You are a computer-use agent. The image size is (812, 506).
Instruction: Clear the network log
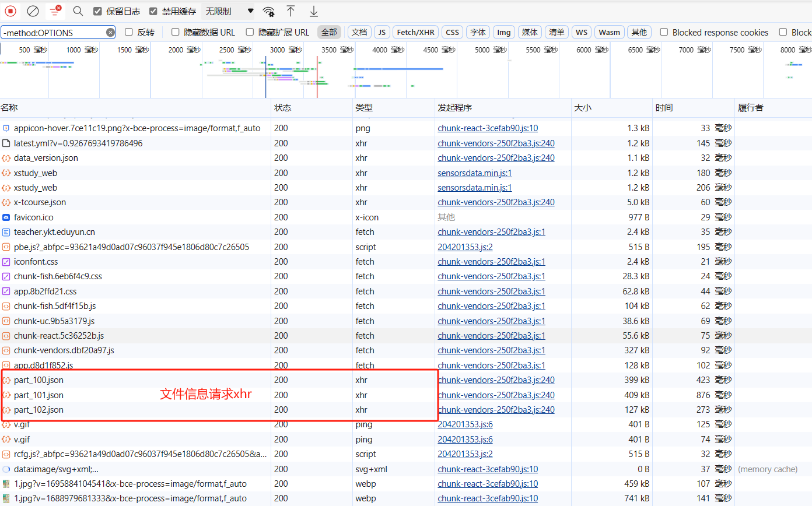click(33, 11)
